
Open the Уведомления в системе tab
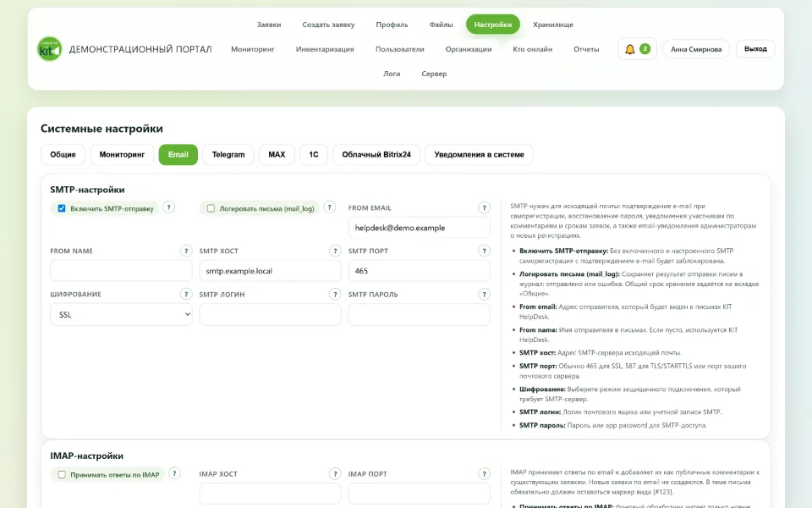pos(479,154)
